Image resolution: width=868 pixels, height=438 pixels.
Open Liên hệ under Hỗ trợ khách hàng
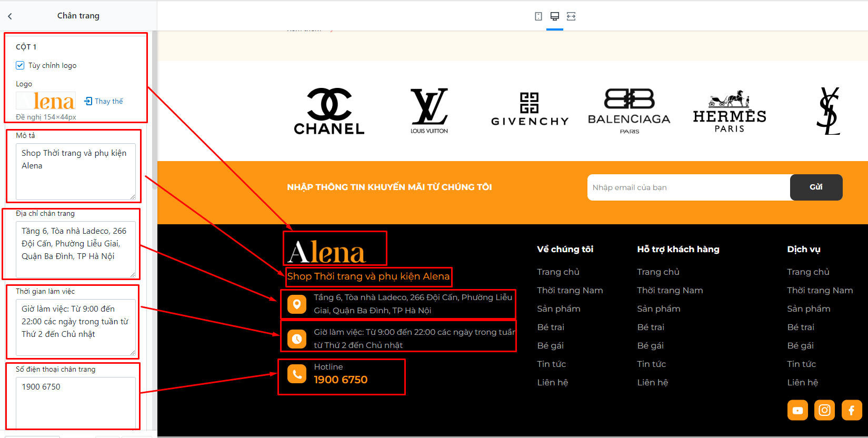653,382
